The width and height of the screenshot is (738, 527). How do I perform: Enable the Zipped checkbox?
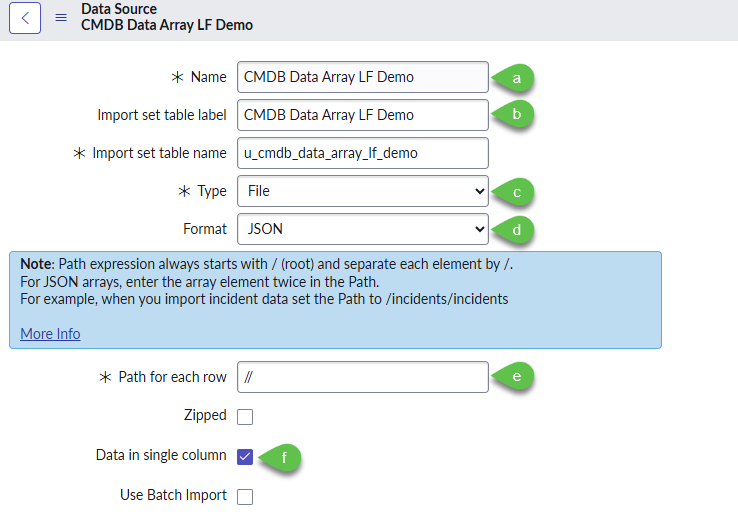[x=245, y=416]
